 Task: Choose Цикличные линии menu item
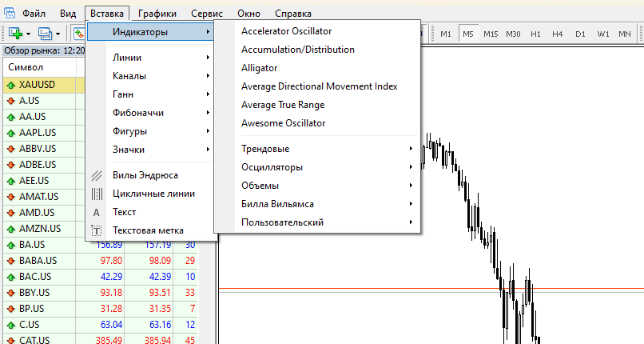coord(150,194)
